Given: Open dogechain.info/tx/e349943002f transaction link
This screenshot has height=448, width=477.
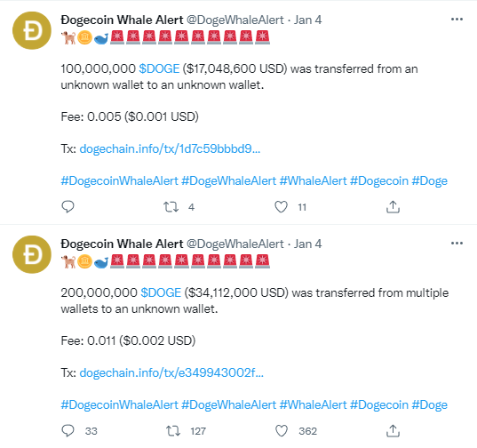Looking at the screenshot, I should (171, 372).
